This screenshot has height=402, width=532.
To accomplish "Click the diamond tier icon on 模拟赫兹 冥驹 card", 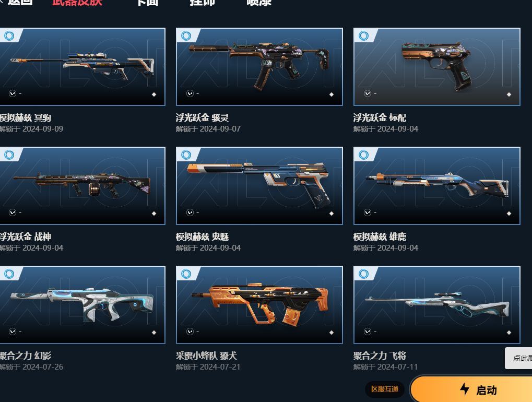I will (154, 94).
